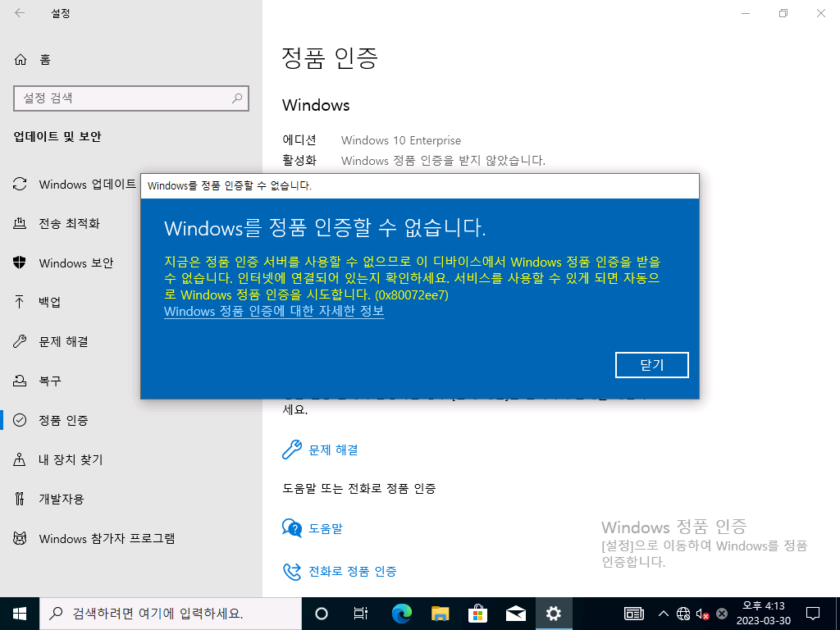Click the 도움말 chat bubble icon
This screenshot has height=630, width=840.
pyautogui.click(x=292, y=528)
